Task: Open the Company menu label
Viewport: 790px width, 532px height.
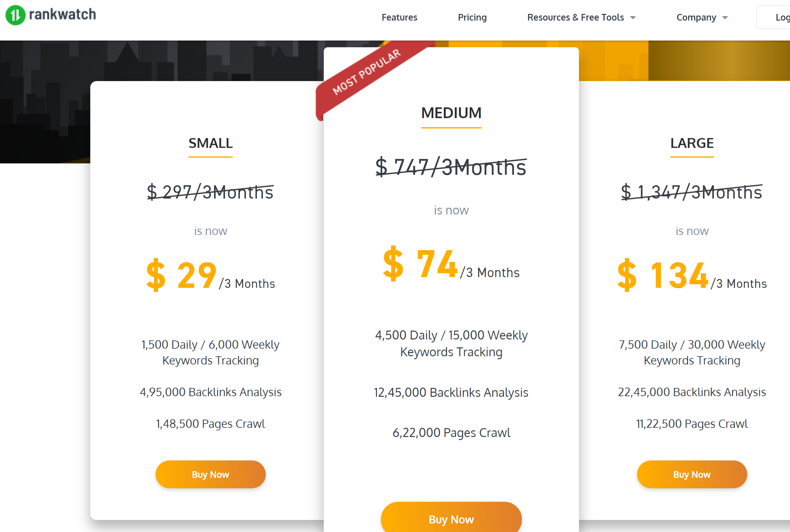Action: (696, 17)
